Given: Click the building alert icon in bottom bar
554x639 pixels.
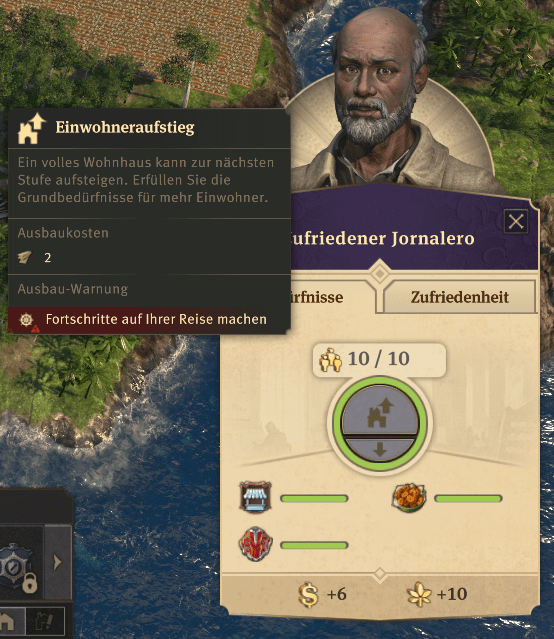Looking at the screenshot, I should 45,622.
